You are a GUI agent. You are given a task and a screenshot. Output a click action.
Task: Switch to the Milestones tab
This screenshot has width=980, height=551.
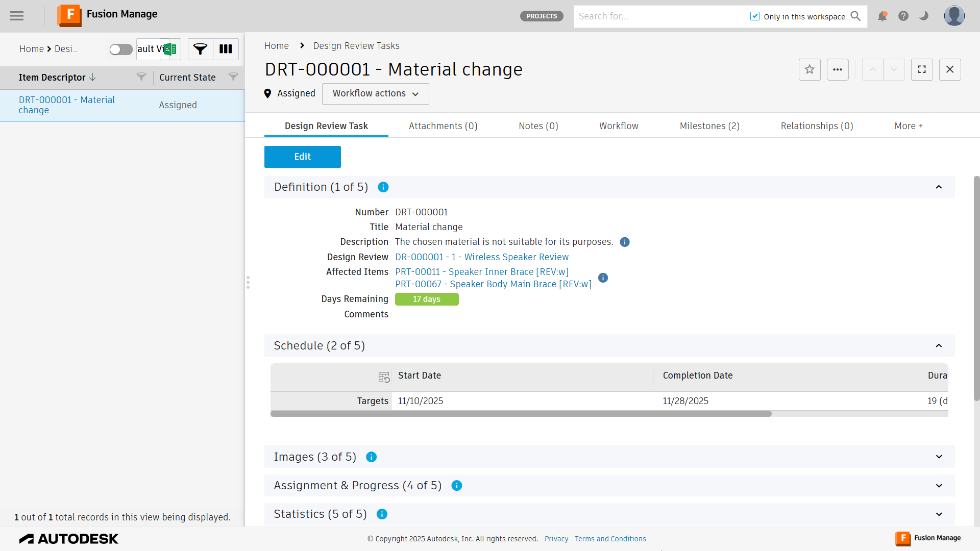[x=709, y=126]
